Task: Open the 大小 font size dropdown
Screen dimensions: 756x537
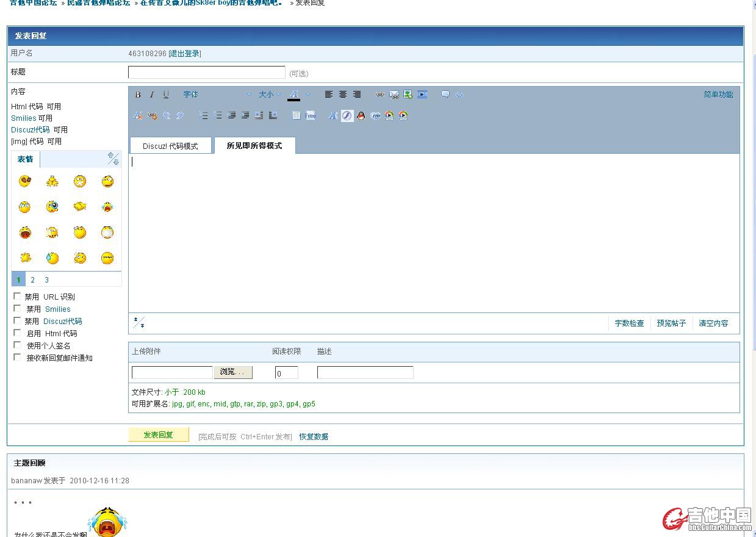Action: pos(269,95)
